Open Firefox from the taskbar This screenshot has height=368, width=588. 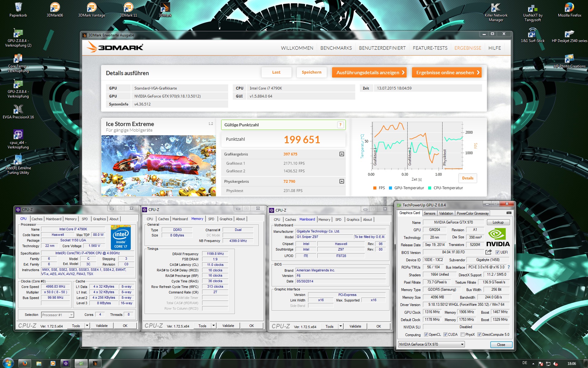tap(24, 363)
